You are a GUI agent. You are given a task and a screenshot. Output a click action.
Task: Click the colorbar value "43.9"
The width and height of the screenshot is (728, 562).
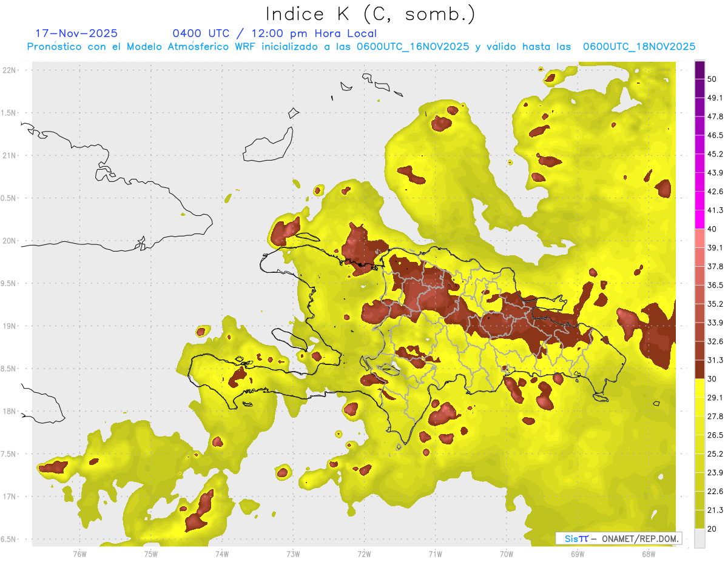pyautogui.click(x=715, y=173)
